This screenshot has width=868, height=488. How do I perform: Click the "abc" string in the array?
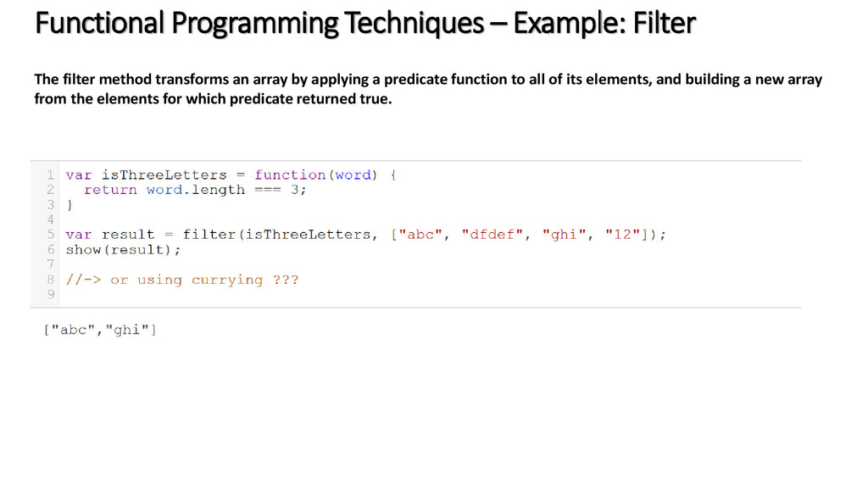click(x=420, y=235)
